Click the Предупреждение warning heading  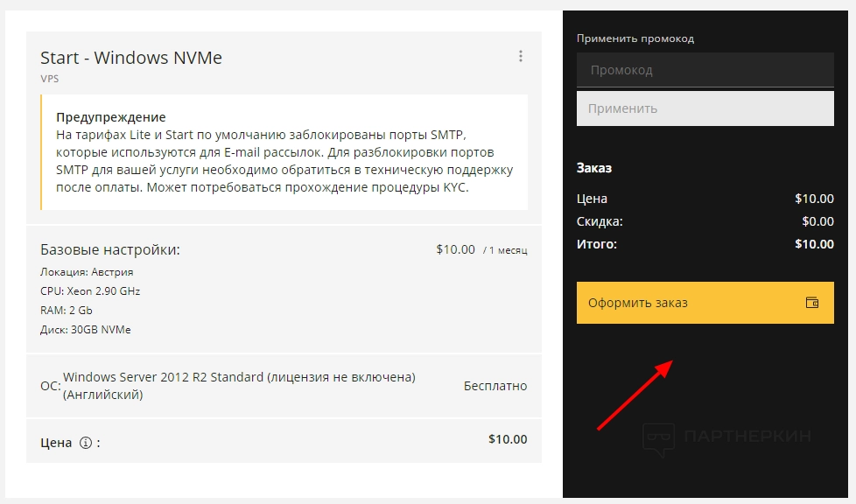tap(111, 117)
